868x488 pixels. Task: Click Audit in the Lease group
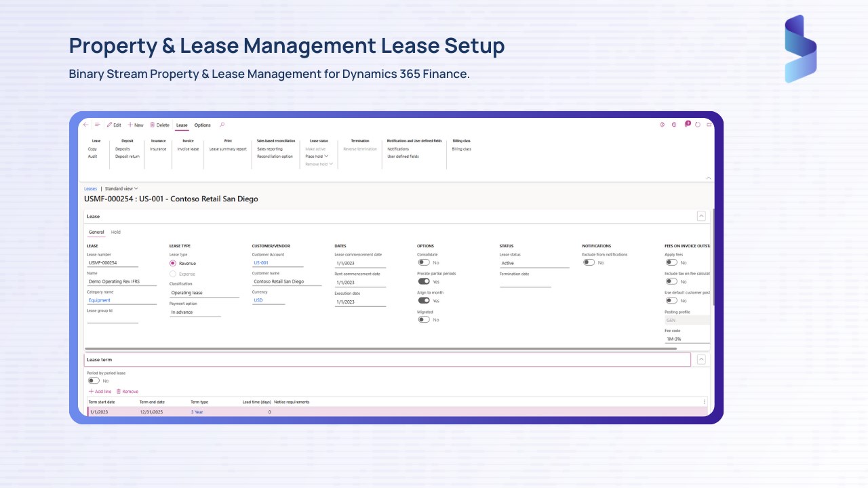[93, 157]
